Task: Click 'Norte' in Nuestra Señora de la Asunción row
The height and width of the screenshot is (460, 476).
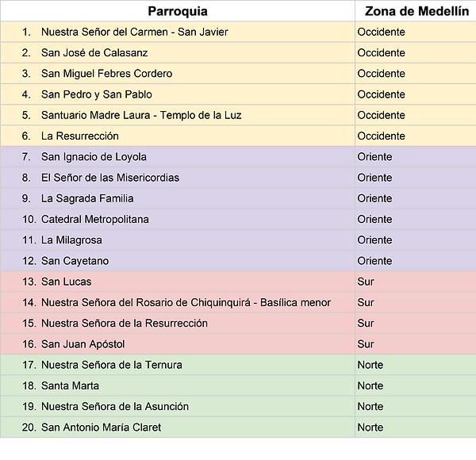Action: (370, 407)
